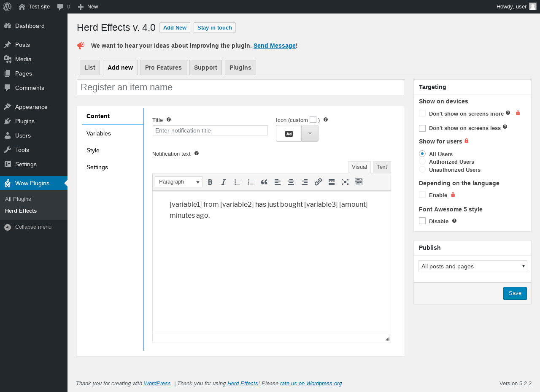Switch to the Pro Features tab
This screenshot has height=392, width=540.
click(x=163, y=68)
